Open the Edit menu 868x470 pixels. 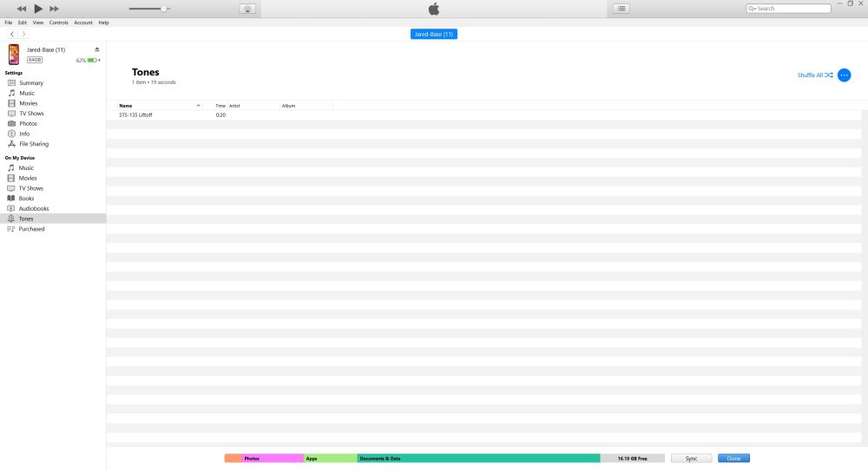coord(23,23)
